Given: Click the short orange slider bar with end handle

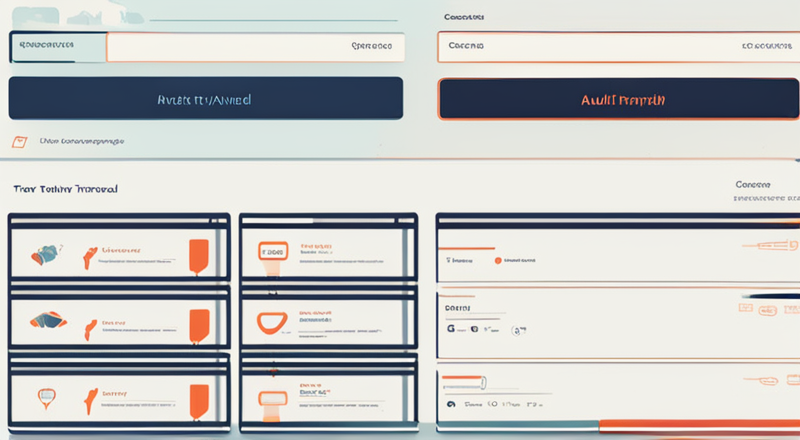Looking at the screenshot, I should click(x=464, y=382).
